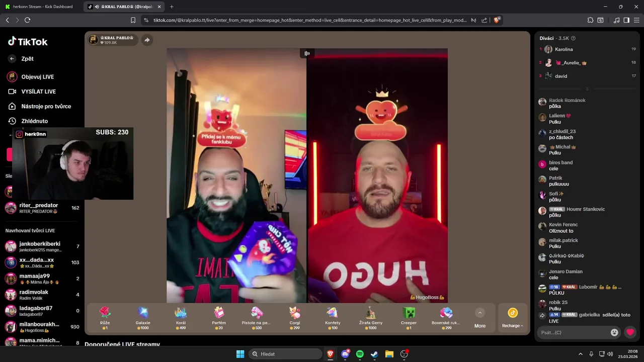Send the Pistole na peníze gift

257,318
